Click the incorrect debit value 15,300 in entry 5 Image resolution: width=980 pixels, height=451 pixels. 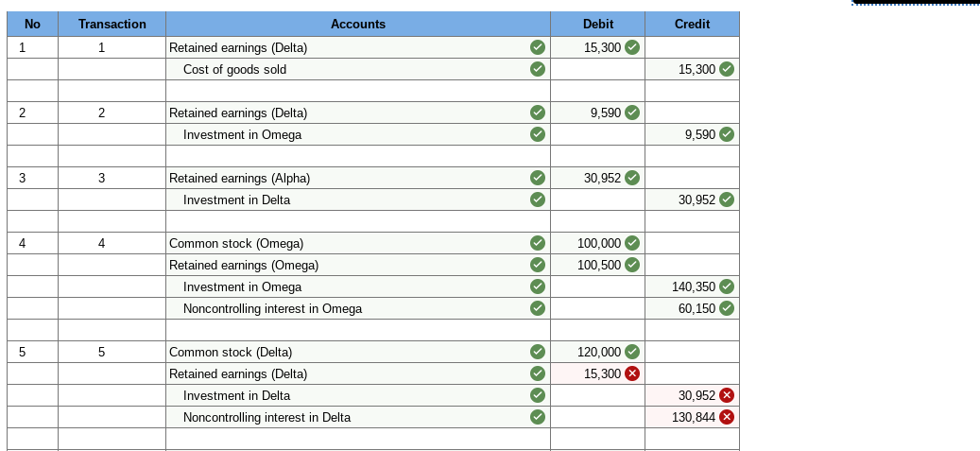click(x=603, y=373)
